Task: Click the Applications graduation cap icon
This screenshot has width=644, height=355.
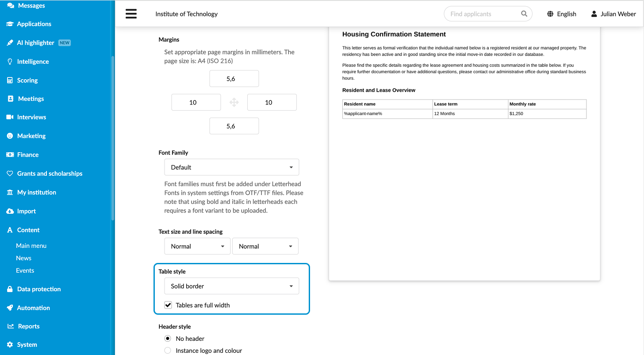Action: [x=10, y=24]
